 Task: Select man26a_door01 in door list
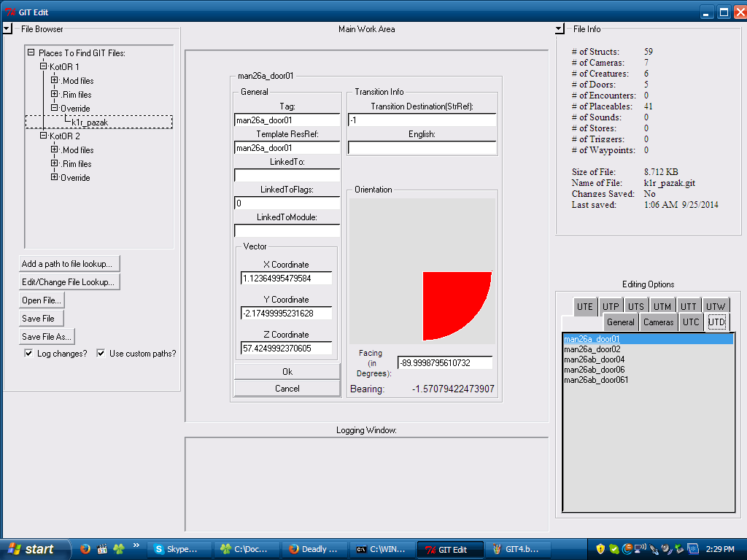click(x=648, y=339)
